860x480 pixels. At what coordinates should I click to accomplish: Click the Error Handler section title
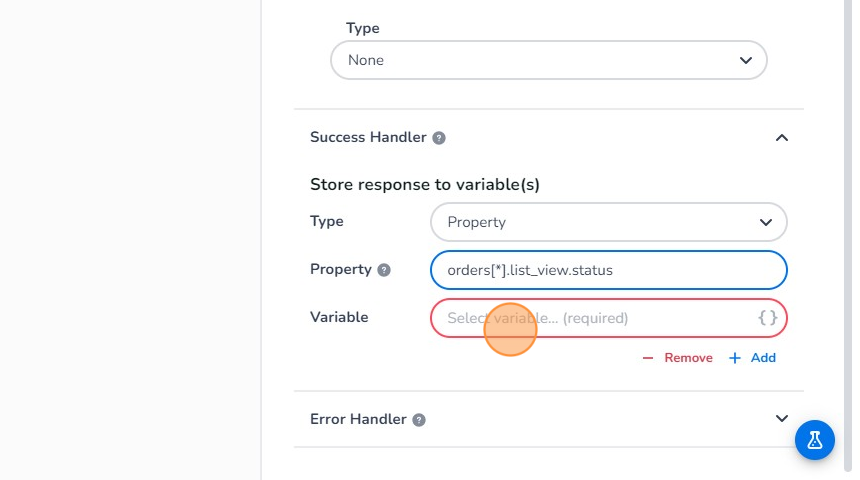coord(358,419)
